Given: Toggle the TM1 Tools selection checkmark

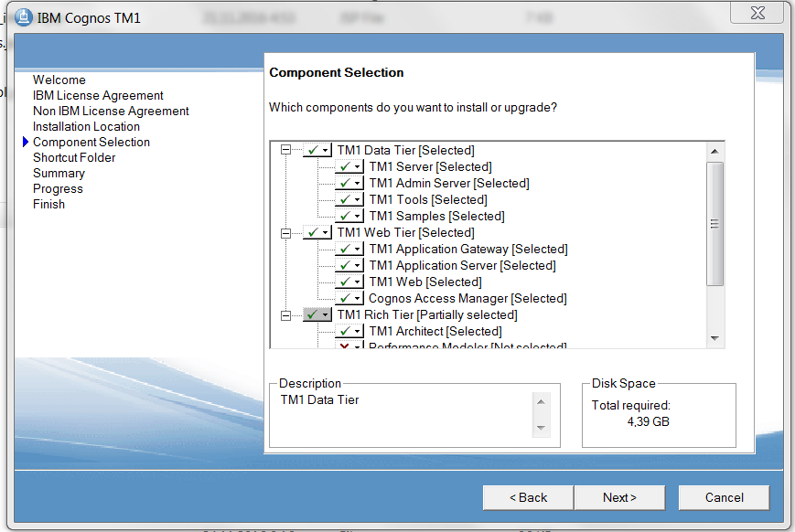Looking at the screenshot, I should 349,199.
